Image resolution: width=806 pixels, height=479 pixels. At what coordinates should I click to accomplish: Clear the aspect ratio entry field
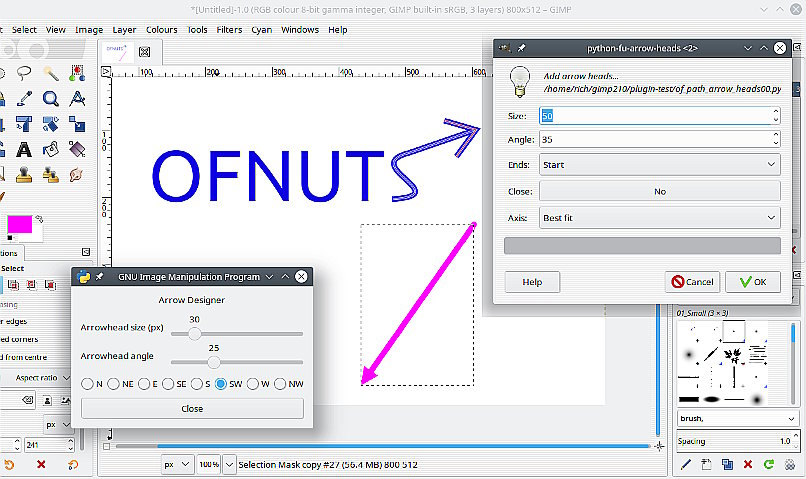point(28,400)
